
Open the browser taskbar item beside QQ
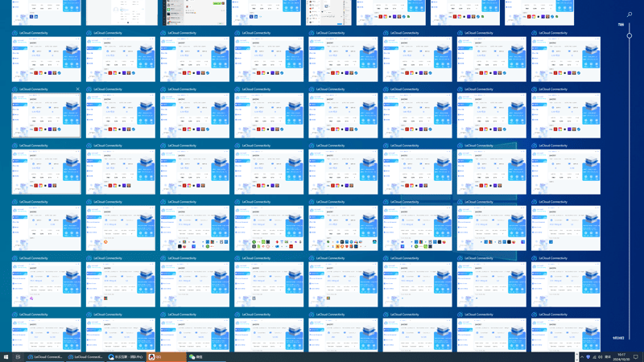click(126, 357)
